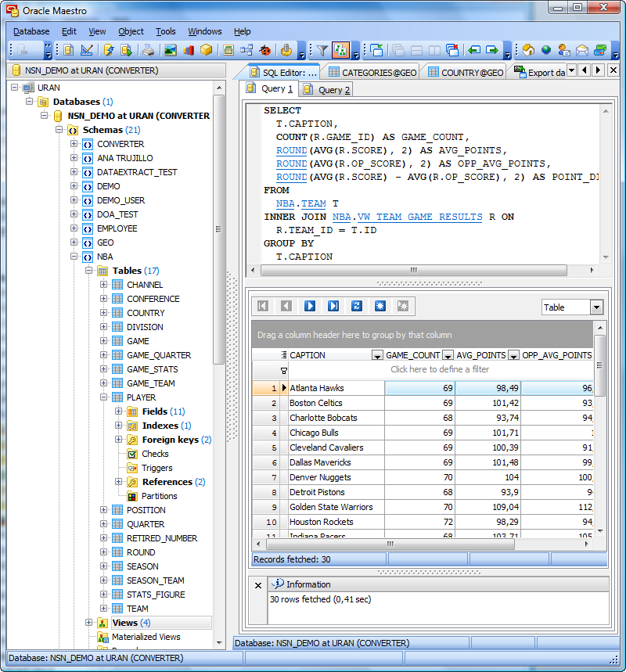Jump to first record using navigator icon

click(x=262, y=306)
